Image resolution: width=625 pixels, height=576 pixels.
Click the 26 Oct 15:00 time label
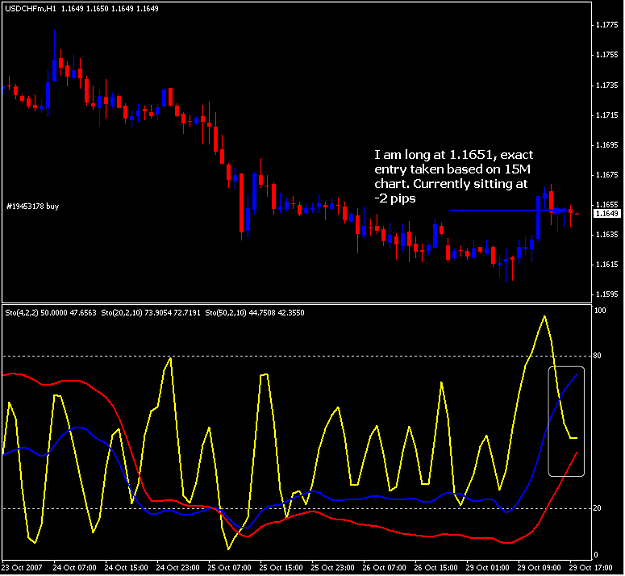[x=436, y=568]
